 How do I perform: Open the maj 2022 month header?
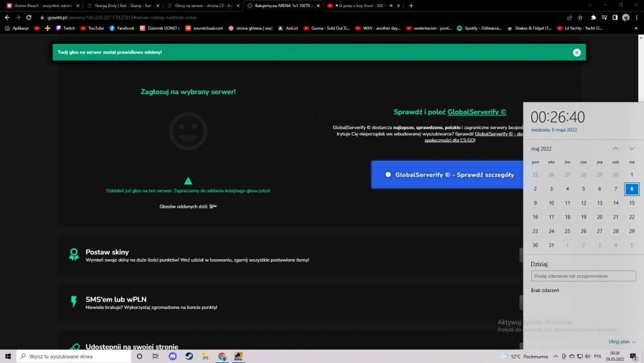click(541, 149)
